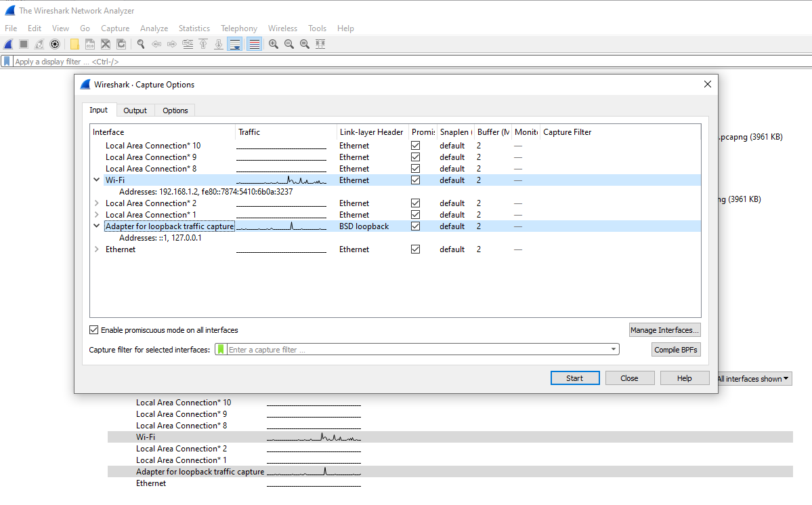This screenshot has width=812, height=505.
Task: Click the go back arrow icon
Action: point(156,44)
